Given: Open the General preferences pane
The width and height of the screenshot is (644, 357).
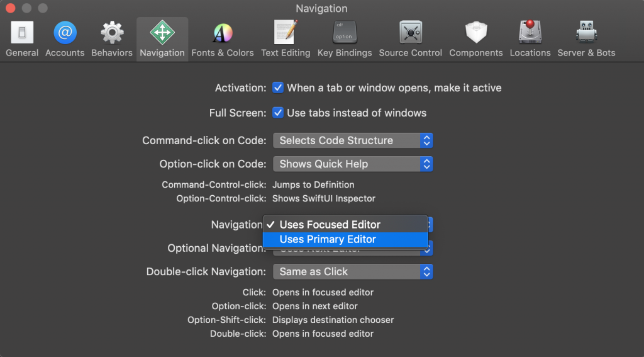Looking at the screenshot, I should click(x=22, y=39).
